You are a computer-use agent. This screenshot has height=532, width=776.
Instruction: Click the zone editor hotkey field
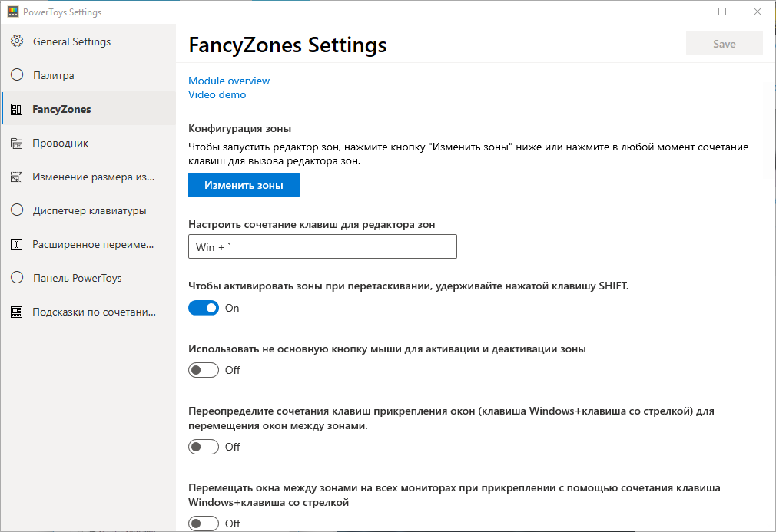pyautogui.click(x=323, y=246)
